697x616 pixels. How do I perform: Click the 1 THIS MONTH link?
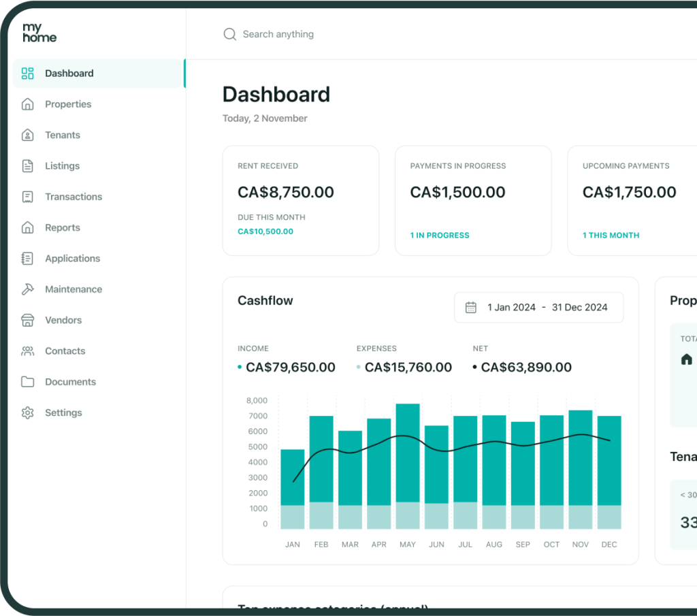pos(611,236)
